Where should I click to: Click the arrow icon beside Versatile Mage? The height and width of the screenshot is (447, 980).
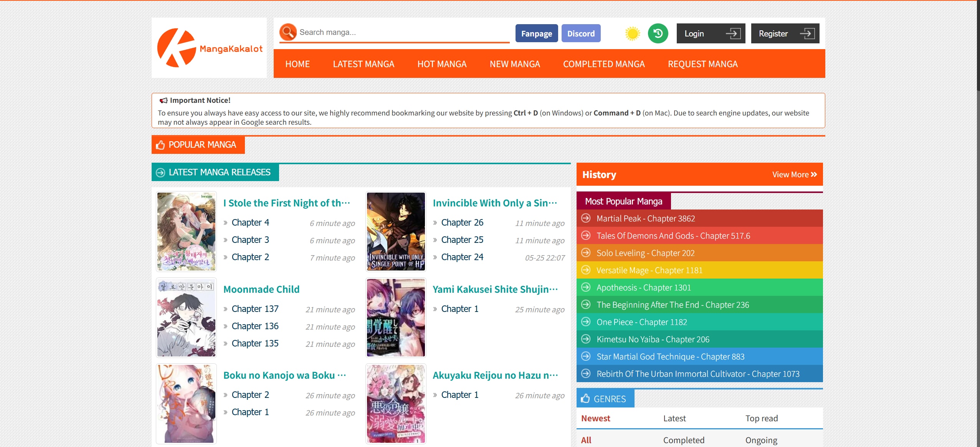point(586,270)
